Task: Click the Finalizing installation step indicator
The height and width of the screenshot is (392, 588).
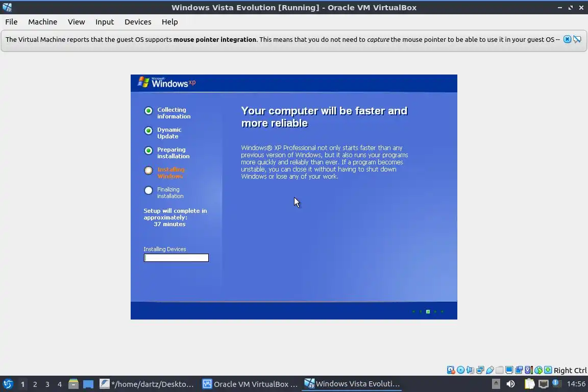Action: 149,190
